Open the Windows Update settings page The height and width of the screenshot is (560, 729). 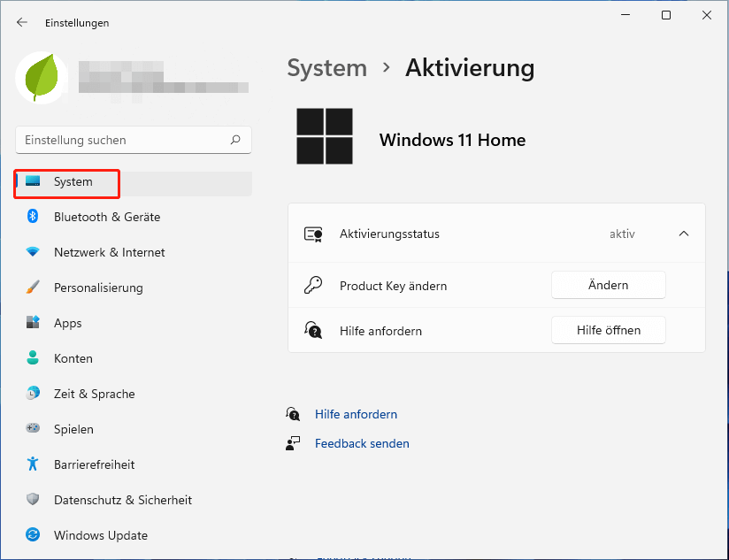click(100, 535)
